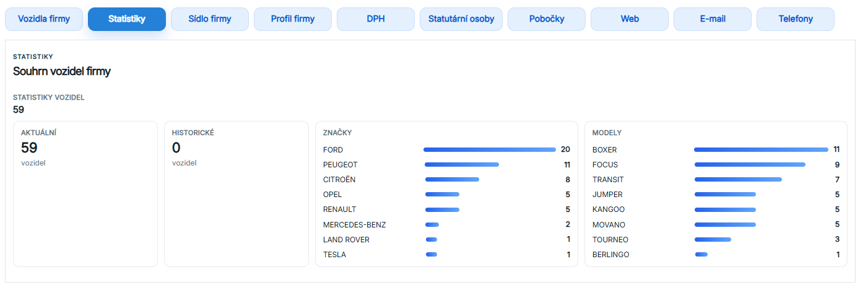Switch to the Sídlo firmy tab
The width and height of the screenshot is (868, 308).
210,19
